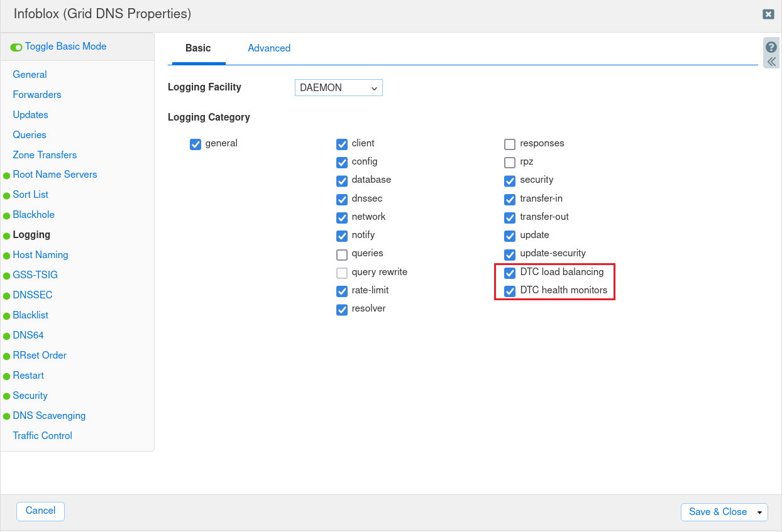Open the DNS Scavenging section
Viewport: 782px width, 532px height.
coord(49,416)
